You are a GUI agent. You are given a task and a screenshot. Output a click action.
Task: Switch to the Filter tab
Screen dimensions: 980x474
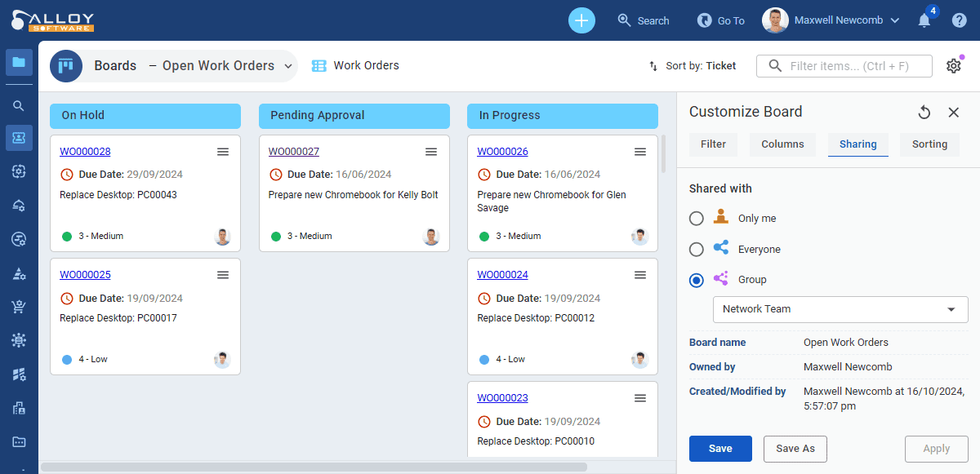pos(713,144)
